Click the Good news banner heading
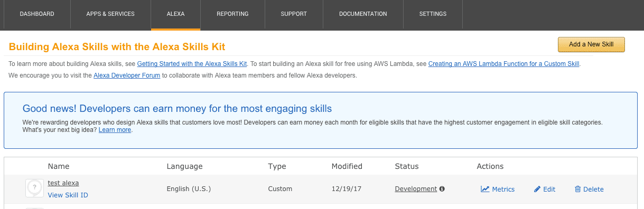 tap(177, 109)
